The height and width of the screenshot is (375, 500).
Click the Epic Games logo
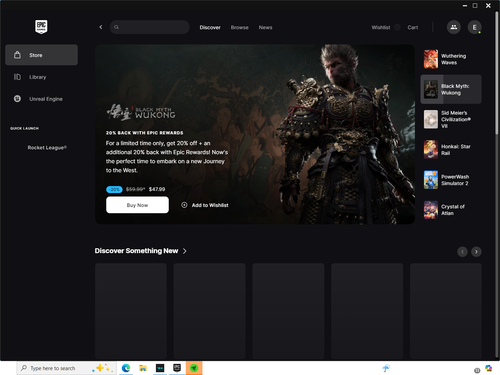[x=41, y=27]
